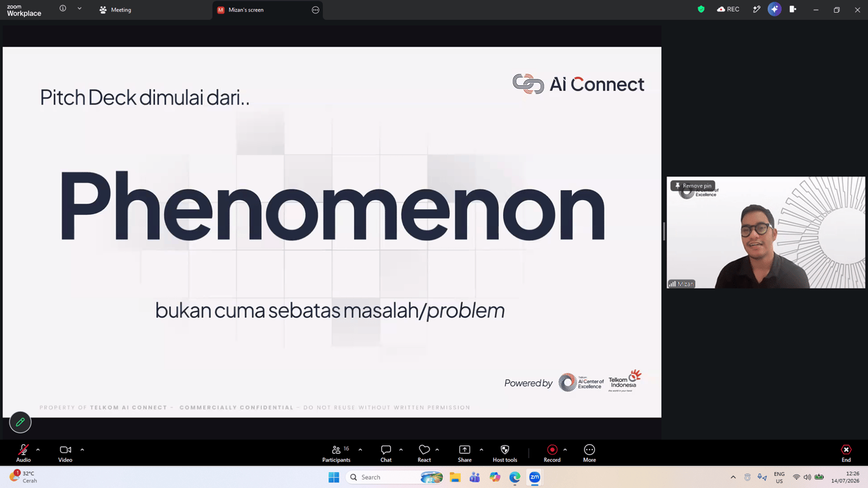Image resolution: width=868 pixels, height=488 pixels.
Task: Expand the Zoom Workplace dropdown chevron
Action: 79,9
